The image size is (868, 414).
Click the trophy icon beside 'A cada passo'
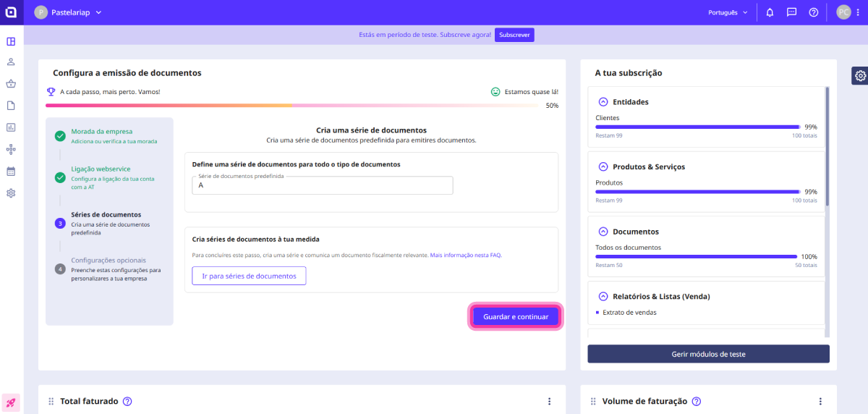tap(51, 92)
